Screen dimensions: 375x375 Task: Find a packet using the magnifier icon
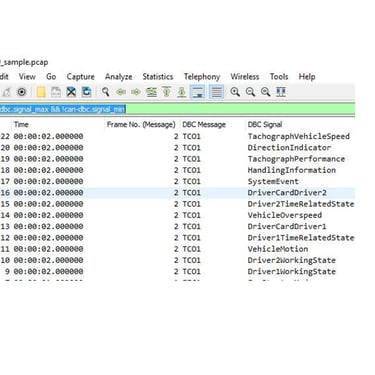[x=105, y=92]
